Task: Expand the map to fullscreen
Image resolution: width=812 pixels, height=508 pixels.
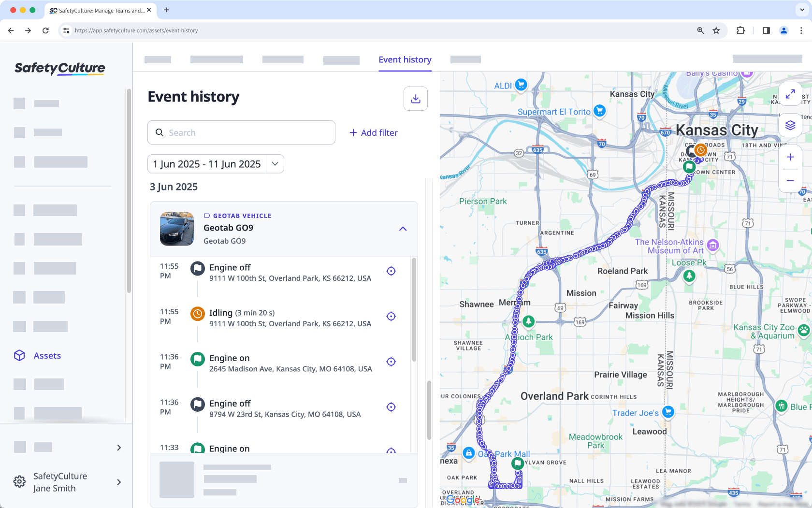Action: (790, 94)
